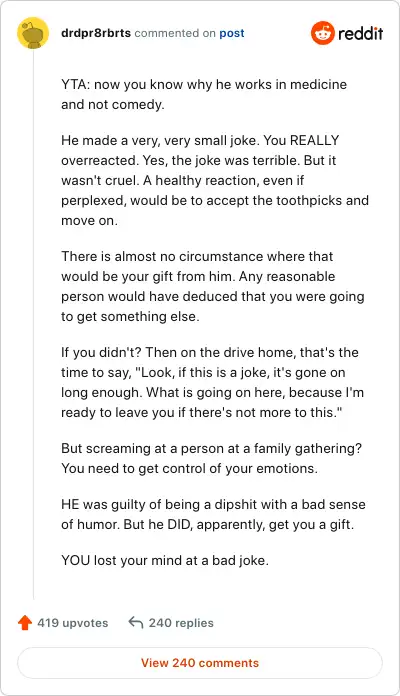Click the "YOU lost your mind" final line
400x696 pixels.
(165, 560)
